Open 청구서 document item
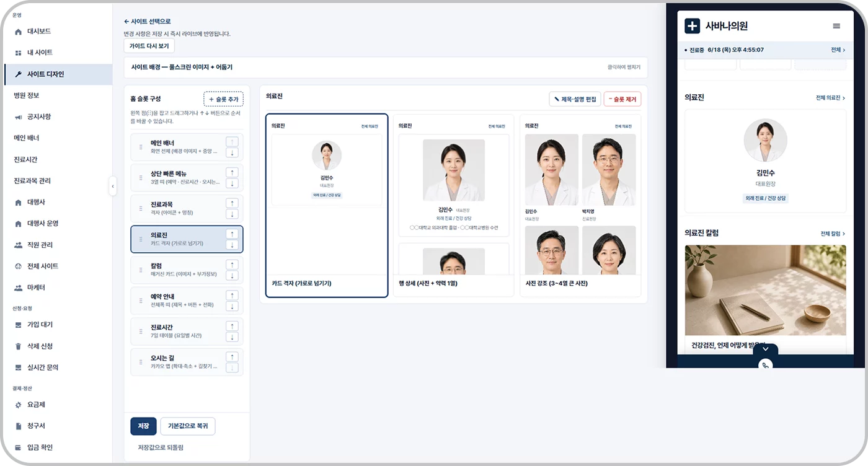 pos(58,426)
